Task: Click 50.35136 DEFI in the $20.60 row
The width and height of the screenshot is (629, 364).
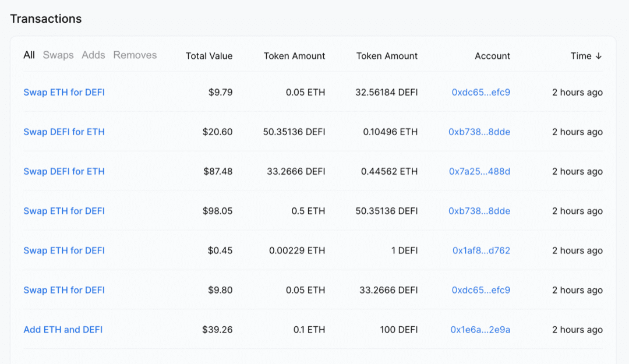Action: pyautogui.click(x=294, y=132)
